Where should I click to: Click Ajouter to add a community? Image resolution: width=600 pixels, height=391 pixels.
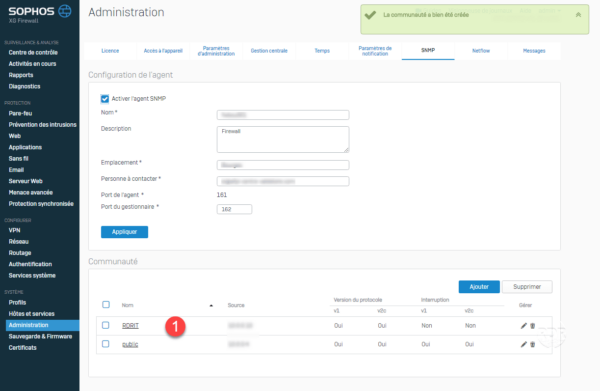coord(479,287)
